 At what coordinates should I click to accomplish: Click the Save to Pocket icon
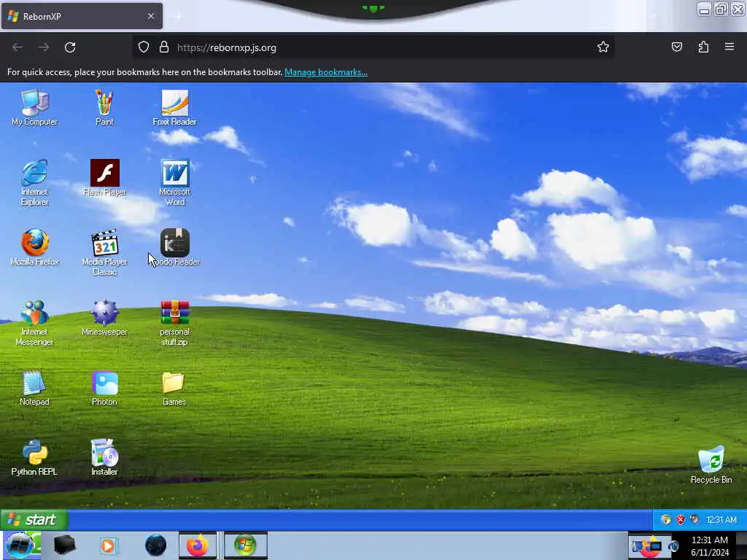[x=676, y=47]
